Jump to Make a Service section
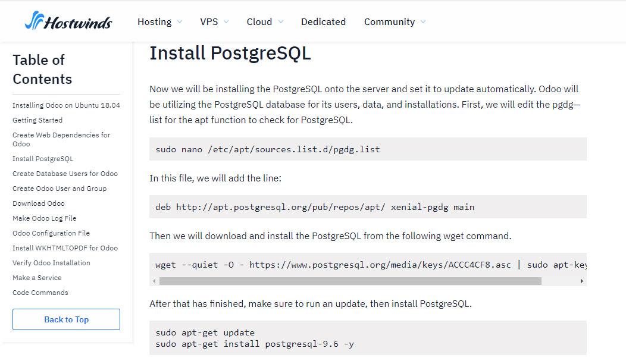 pos(37,278)
